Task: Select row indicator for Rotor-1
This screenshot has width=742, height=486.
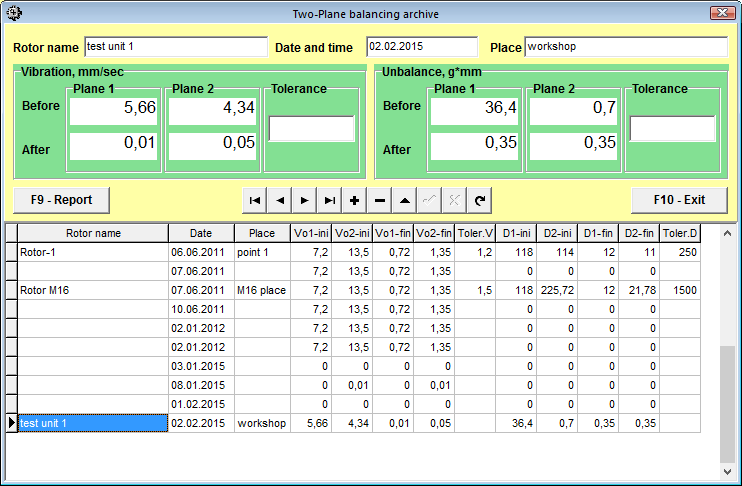Action: [11, 252]
